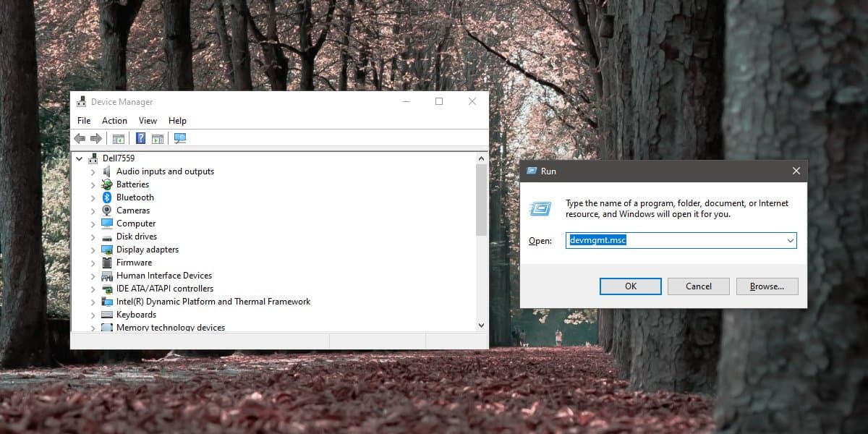The height and width of the screenshot is (434, 868).
Task: Click the Device Manager vertical scrollbar thumb
Action: click(x=482, y=200)
